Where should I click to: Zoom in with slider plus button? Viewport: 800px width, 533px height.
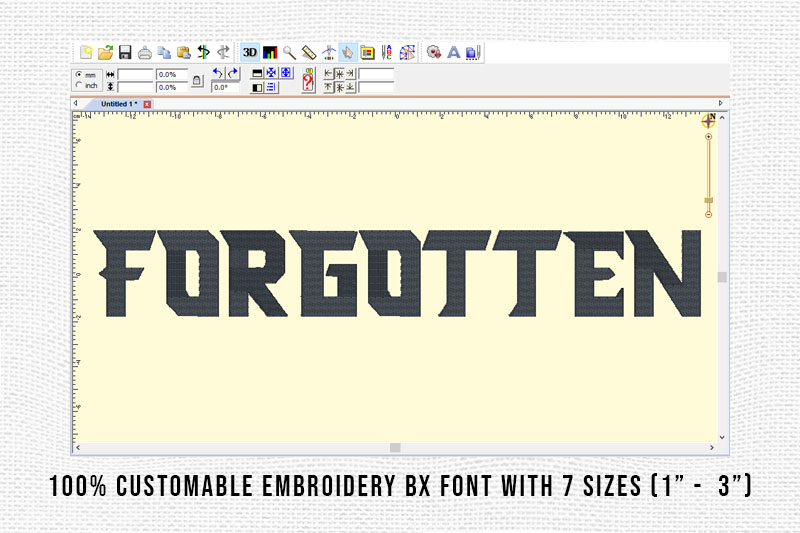[x=709, y=137]
